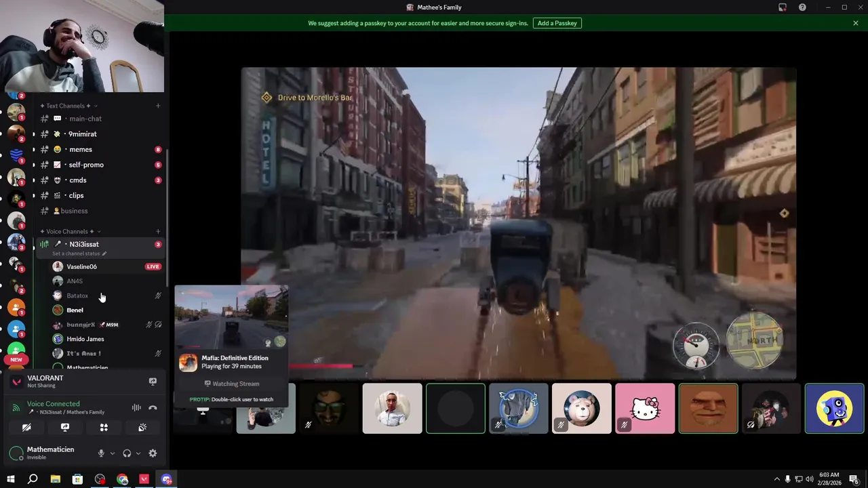Screen dimensions: 868x488
Task: Open VALORANT screen share icon
Action: click(x=153, y=382)
